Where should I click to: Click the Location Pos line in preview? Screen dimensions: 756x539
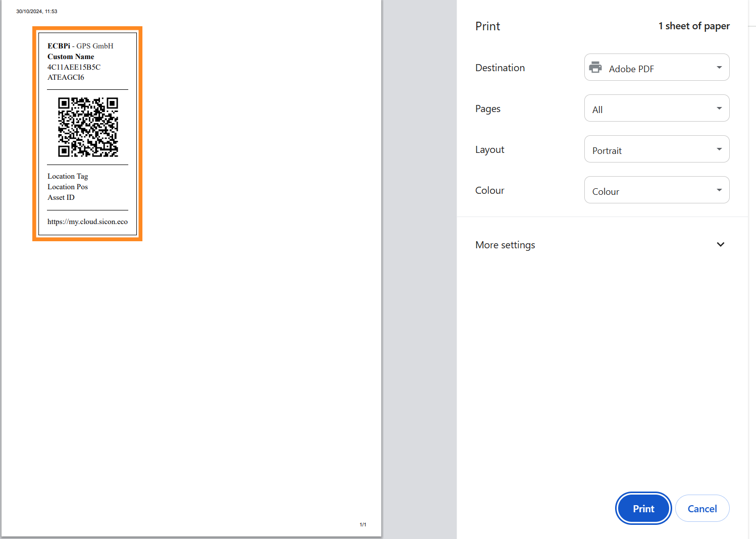click(x=68, y=187)
